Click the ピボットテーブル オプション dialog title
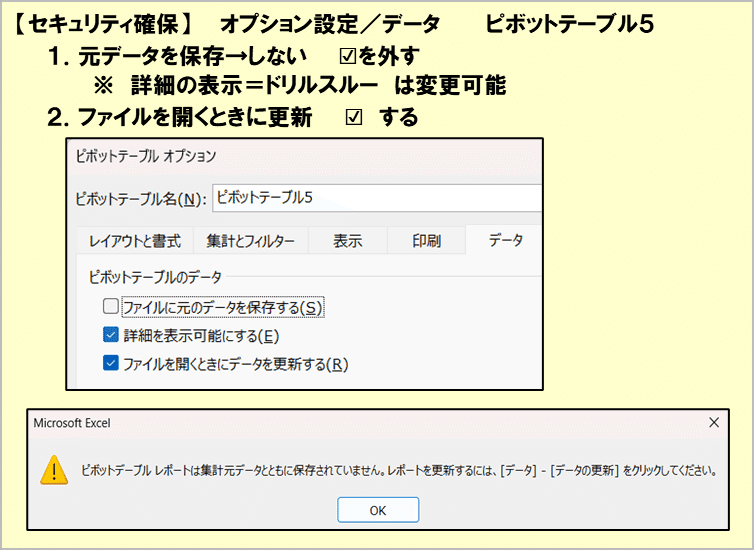 (x=146, y=156)
